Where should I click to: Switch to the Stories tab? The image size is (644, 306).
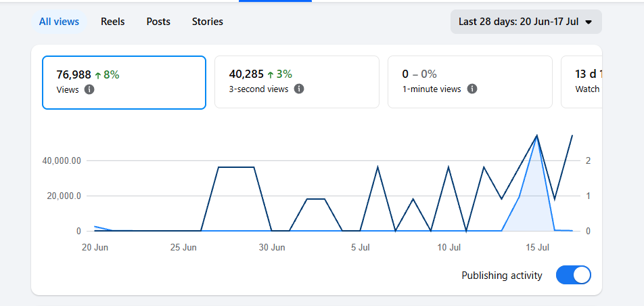point(208,22)
